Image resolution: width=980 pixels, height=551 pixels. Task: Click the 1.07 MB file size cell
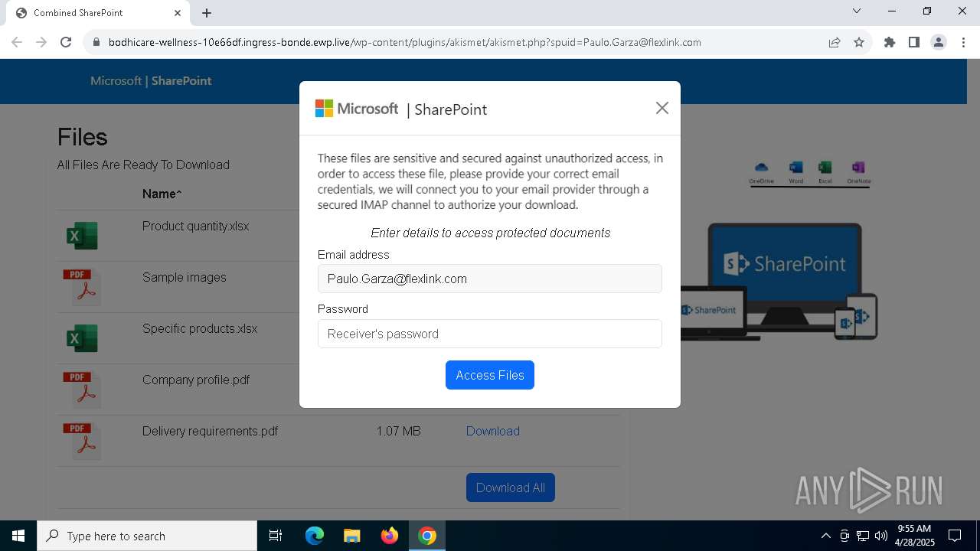398,431
